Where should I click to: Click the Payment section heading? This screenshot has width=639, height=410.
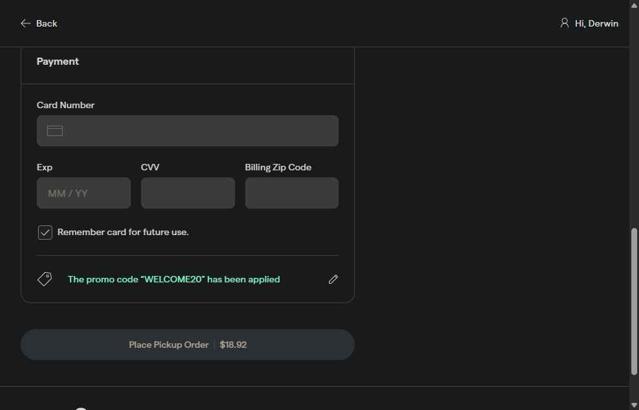point(57,62)
